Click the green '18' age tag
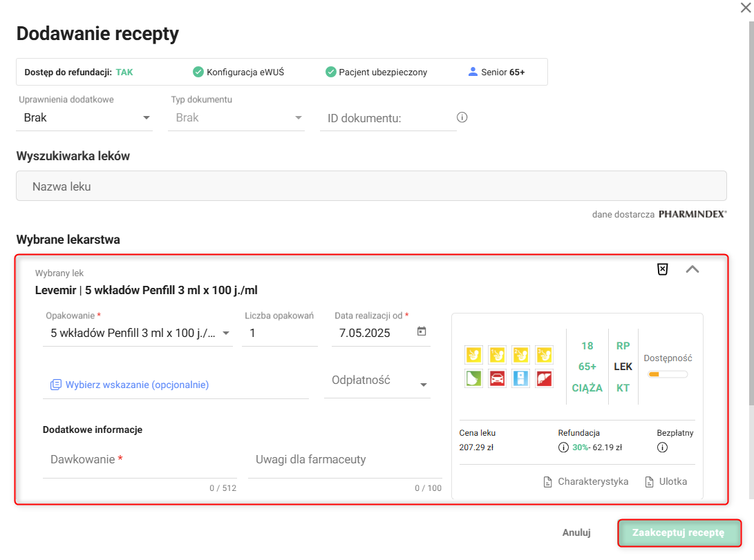This screenshot has height=560, width=754. point(587,346)
